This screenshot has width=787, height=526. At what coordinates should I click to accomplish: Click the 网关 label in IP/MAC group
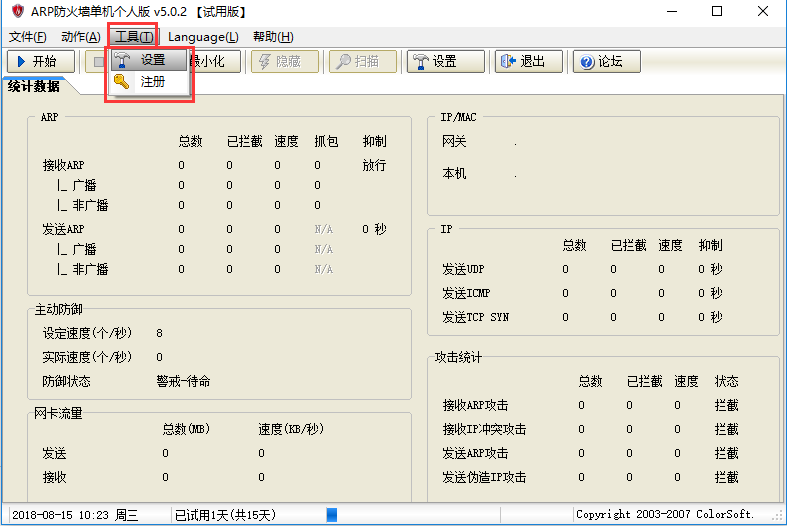click(x=454, y=142)
